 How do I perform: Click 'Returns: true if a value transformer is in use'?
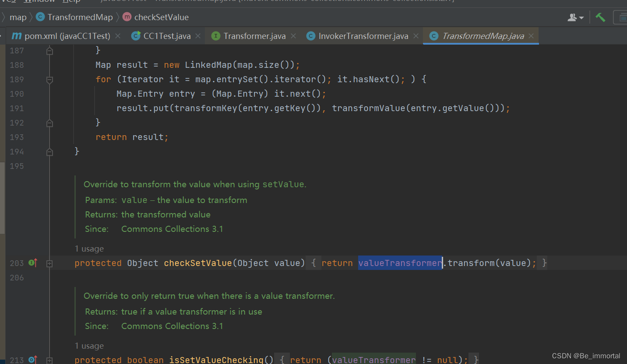[x=173, y=311]
